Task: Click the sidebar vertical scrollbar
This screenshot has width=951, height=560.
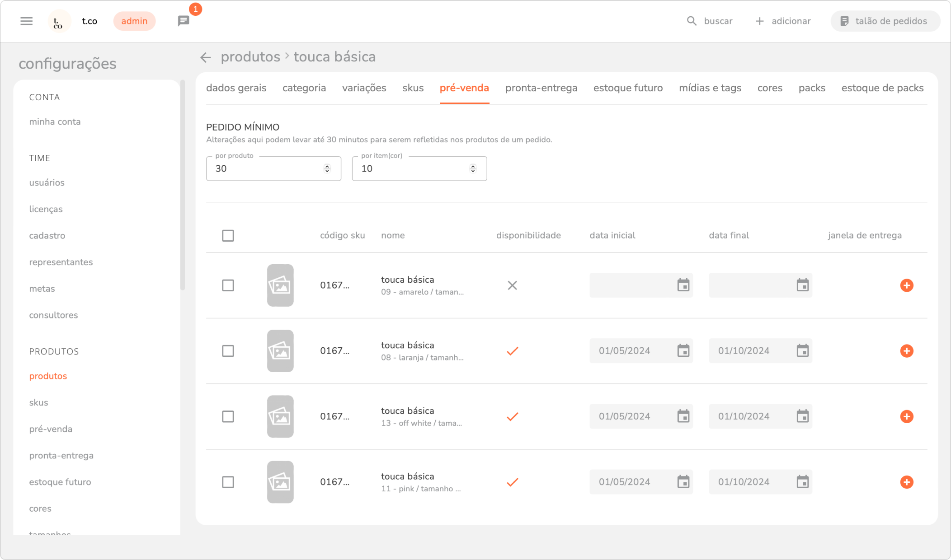Action: [183, 185]
